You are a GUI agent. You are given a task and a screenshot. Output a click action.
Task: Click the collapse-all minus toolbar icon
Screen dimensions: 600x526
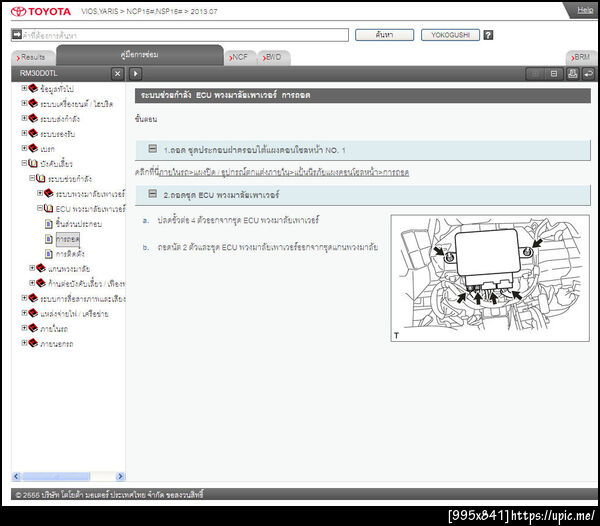pyautogui.click(x=554, y=73)
